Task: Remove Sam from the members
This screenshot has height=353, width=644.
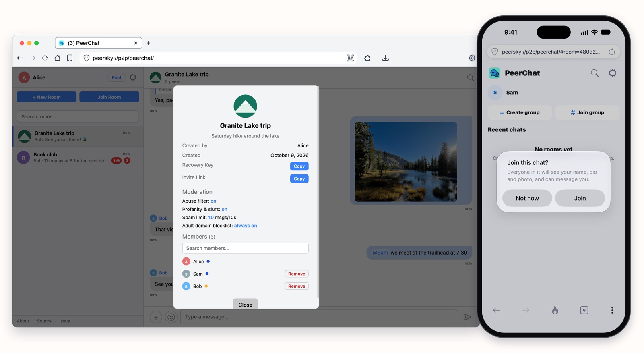Action: point(297,274)
